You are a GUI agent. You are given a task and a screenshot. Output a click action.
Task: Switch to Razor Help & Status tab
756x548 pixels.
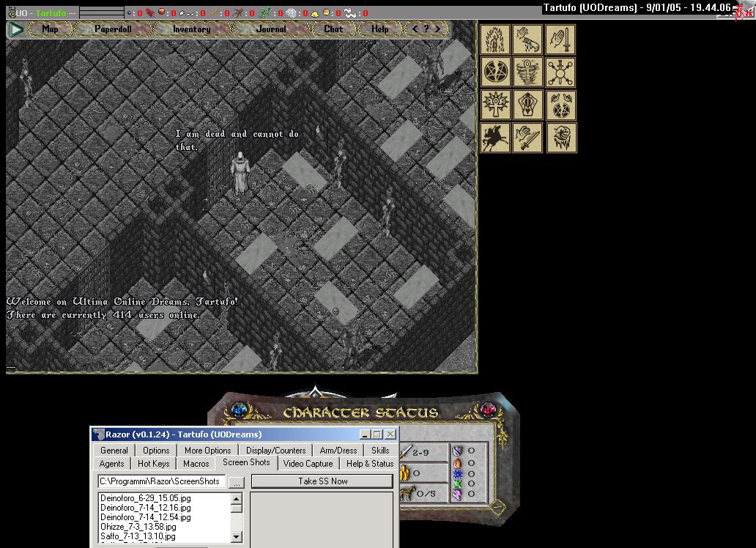point(370,464)
